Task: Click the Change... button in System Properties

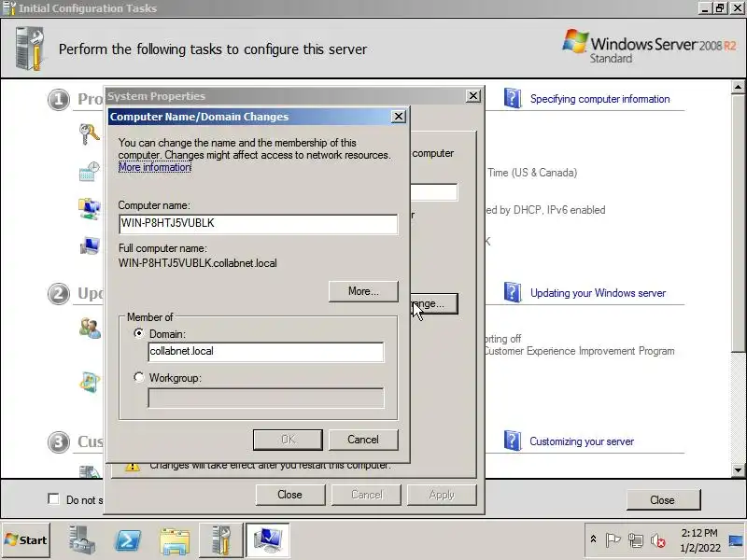Action: coord(434,304)
